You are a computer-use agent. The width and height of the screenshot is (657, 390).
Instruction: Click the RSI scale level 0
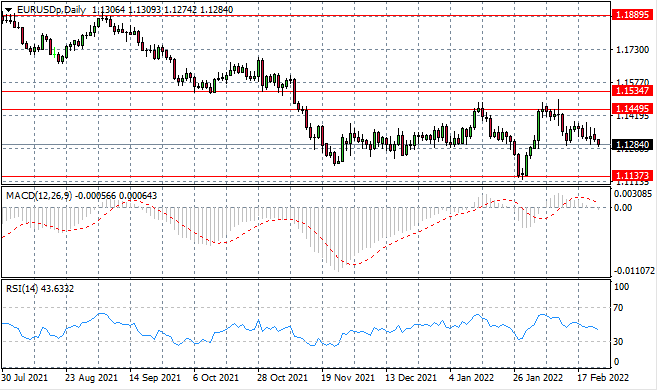(616, 362)
